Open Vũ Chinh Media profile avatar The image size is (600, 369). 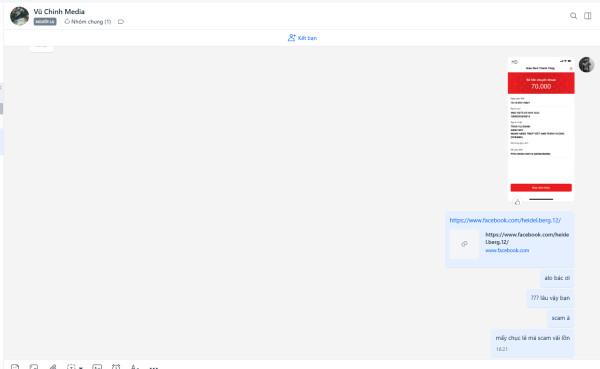(20, 16)
